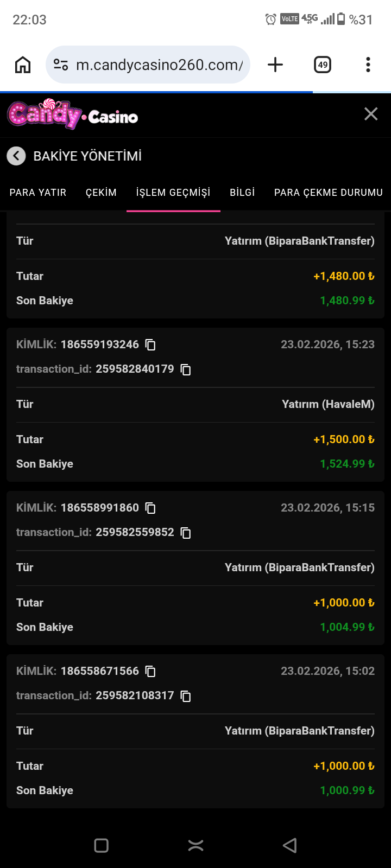Open browser three-dot menu
This screenshot has height=868, width=391.
point(368,65)
